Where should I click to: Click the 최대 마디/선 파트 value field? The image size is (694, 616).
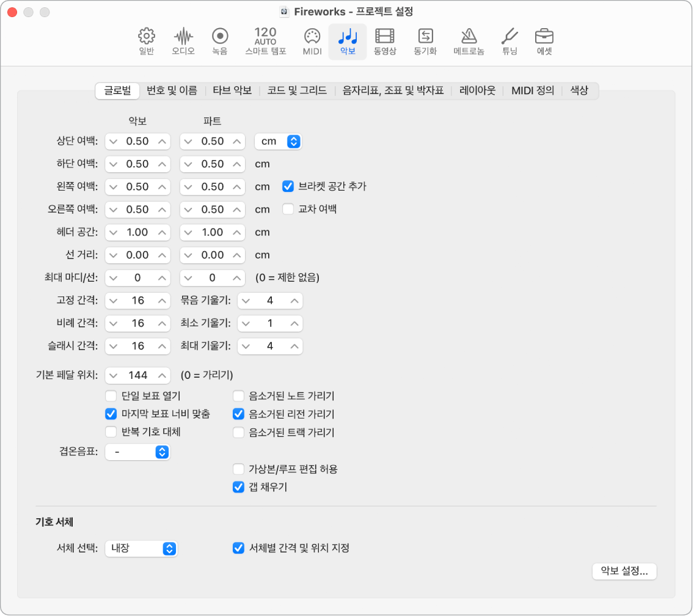[x=213, y=278]
